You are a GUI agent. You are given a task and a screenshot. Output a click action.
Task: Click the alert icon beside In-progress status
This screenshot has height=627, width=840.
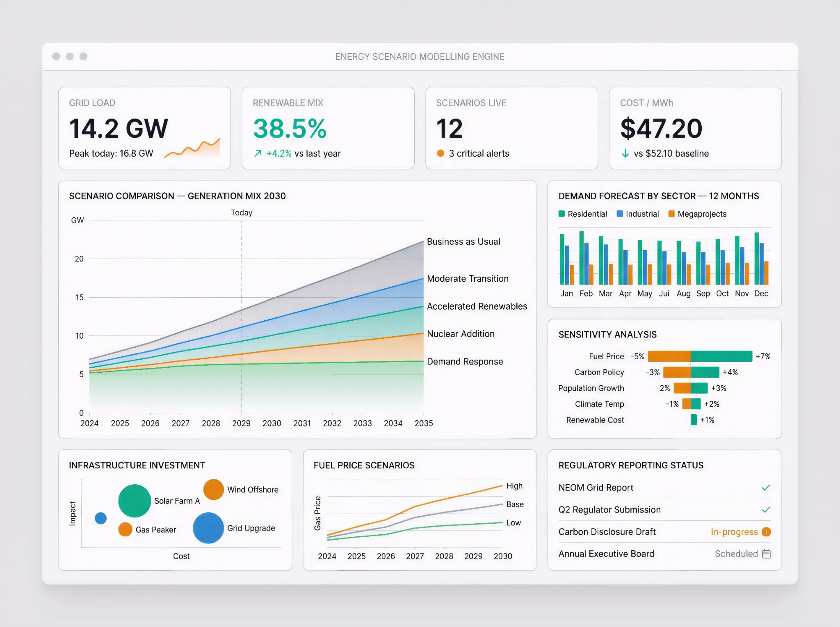coord(766,532)
